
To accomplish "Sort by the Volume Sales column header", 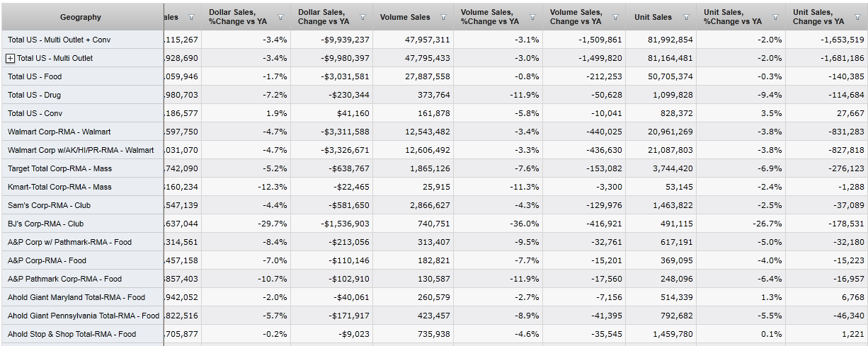I will point(405,17).
